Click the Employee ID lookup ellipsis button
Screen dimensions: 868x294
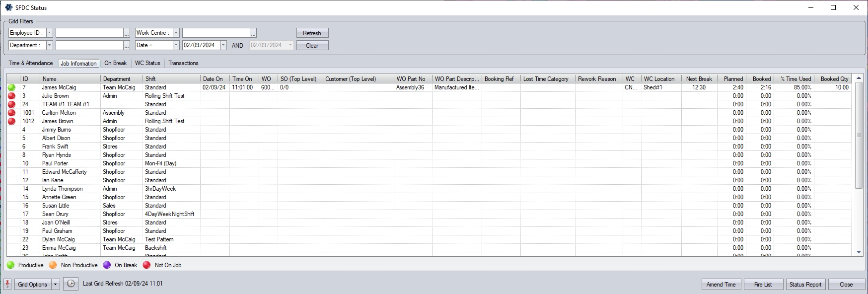(x=127, y=33)
